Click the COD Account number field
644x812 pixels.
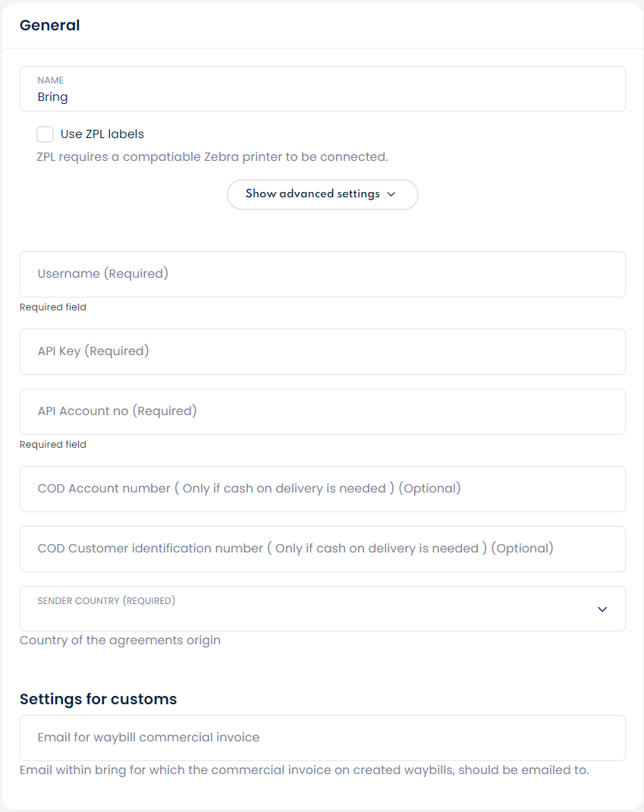pyautogui.click(x=322, y=489)
